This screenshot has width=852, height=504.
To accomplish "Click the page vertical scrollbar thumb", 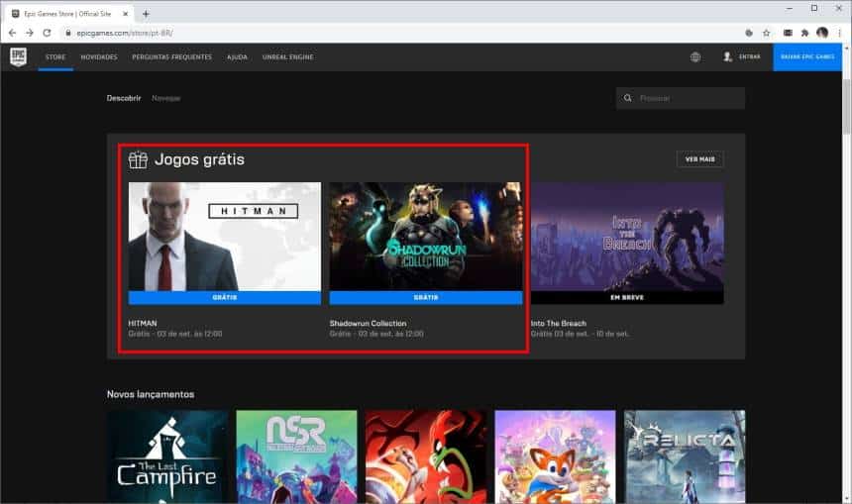I will point(847,106).
